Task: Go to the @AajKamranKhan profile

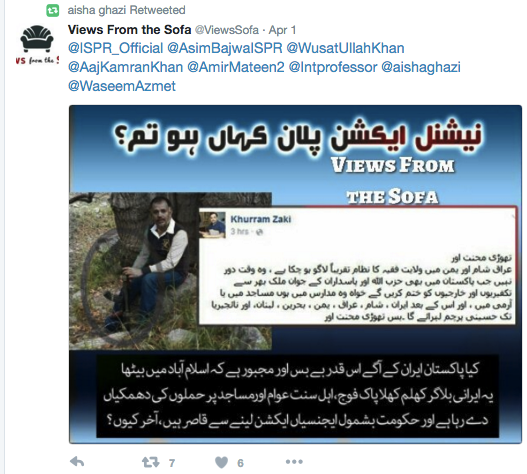Action: click(x=125, y=67)
